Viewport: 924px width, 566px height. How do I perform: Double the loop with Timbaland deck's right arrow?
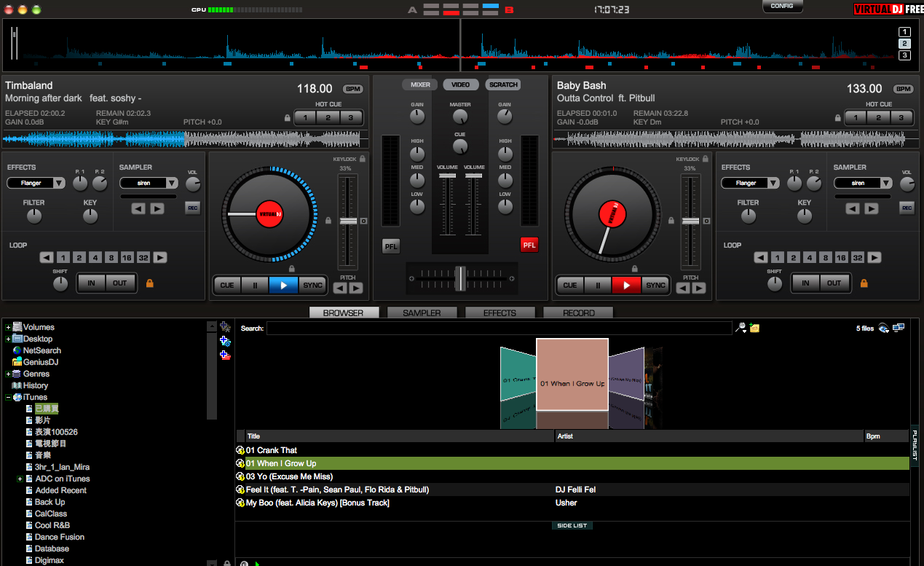pyautogui.click(x=160, y=257)
